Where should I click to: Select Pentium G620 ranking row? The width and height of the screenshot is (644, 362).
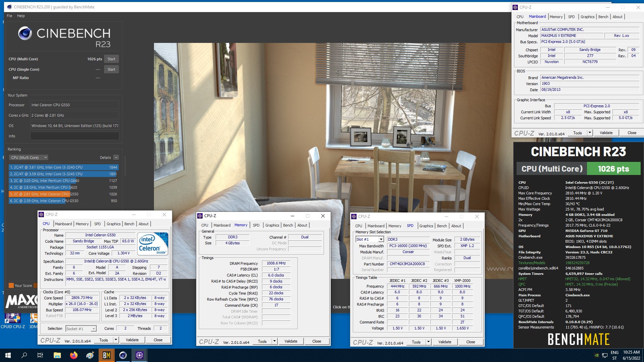click(63, 187)
